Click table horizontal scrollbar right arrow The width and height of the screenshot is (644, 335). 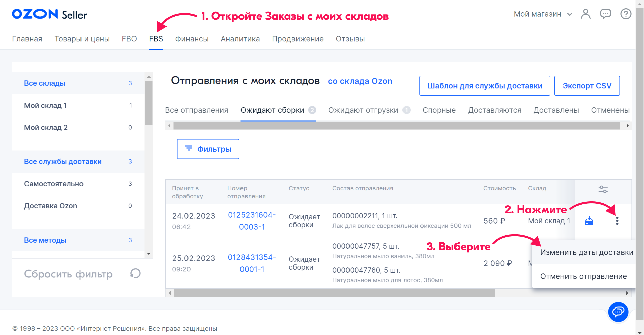(627, 293)
